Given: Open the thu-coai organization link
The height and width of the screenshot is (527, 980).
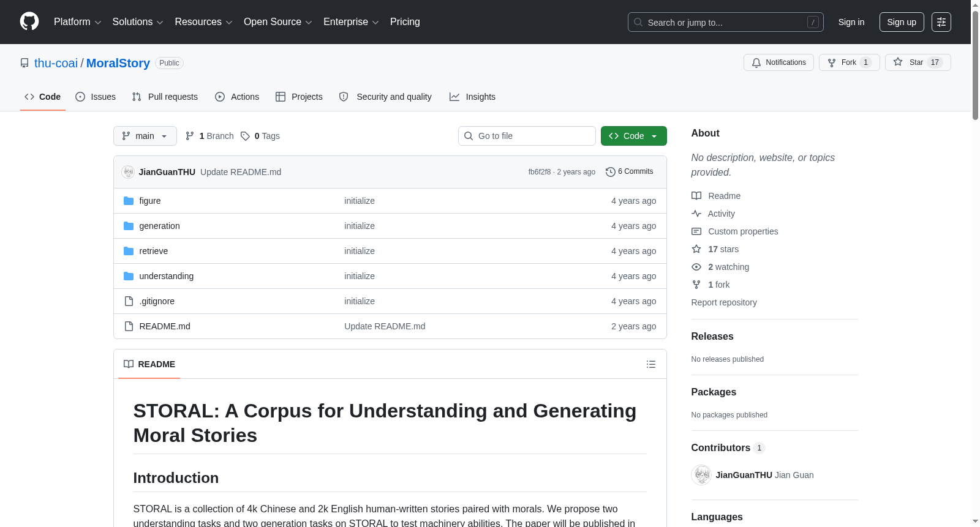Looking at the screenshot, I should [x=56, y=63].
